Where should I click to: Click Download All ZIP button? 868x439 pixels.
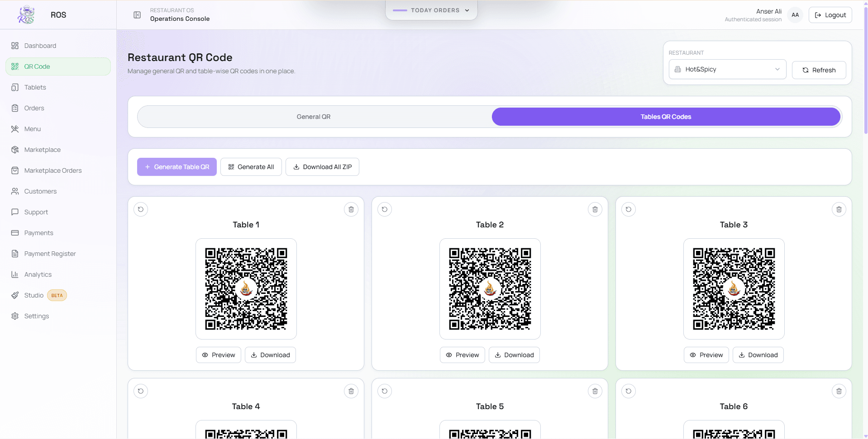tap(322, 167)
